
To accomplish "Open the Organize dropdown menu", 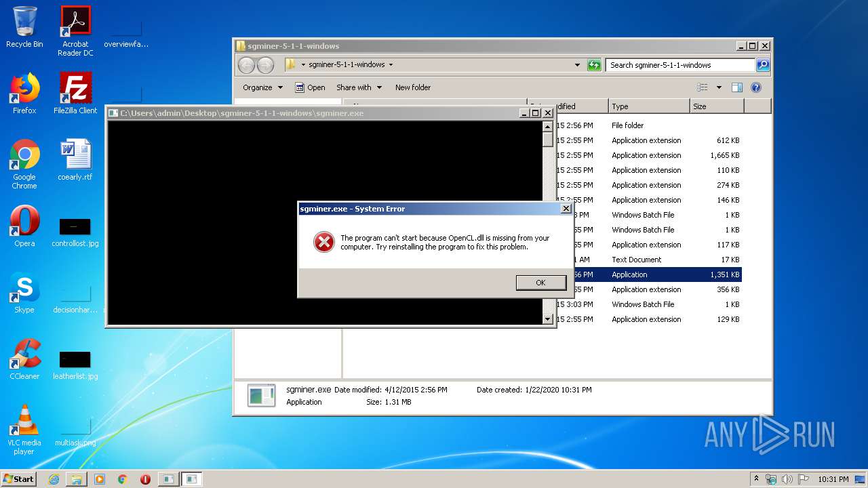I will click(262, 87).
